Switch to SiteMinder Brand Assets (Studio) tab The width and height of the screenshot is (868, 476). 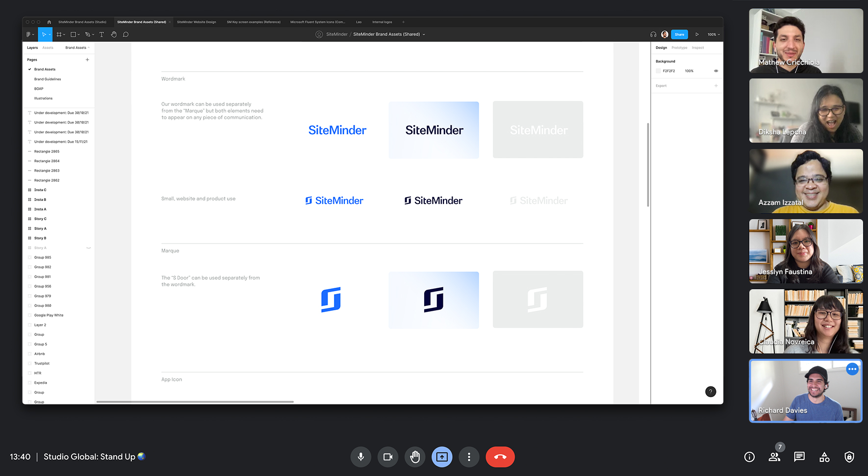coord(82,22)
